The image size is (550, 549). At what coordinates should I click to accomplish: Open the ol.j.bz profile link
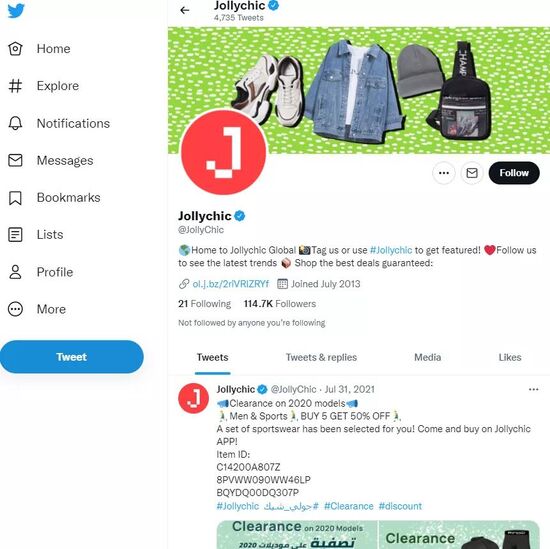pyautogui.click(x=230, y=284)
